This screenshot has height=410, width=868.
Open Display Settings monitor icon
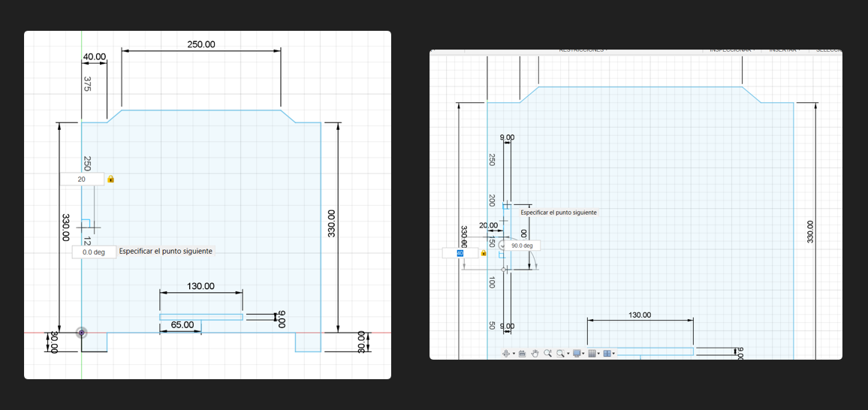(x=577, y=354)
